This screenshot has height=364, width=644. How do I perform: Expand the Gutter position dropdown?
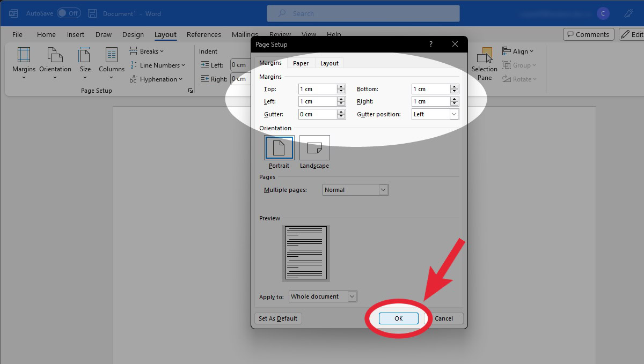454,114
